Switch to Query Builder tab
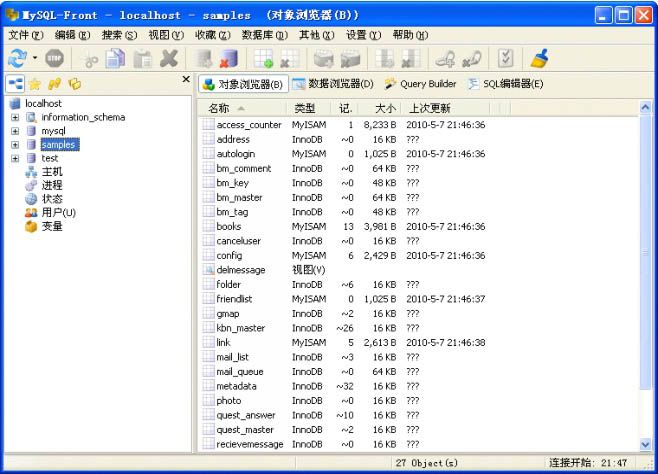658x474 pixels. point(420,84)
